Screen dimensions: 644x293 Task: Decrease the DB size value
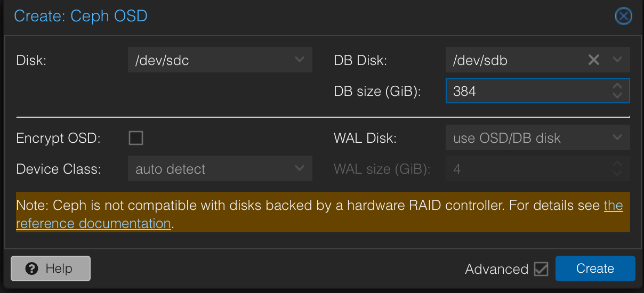pyautogui.click(x=617, y=95)
